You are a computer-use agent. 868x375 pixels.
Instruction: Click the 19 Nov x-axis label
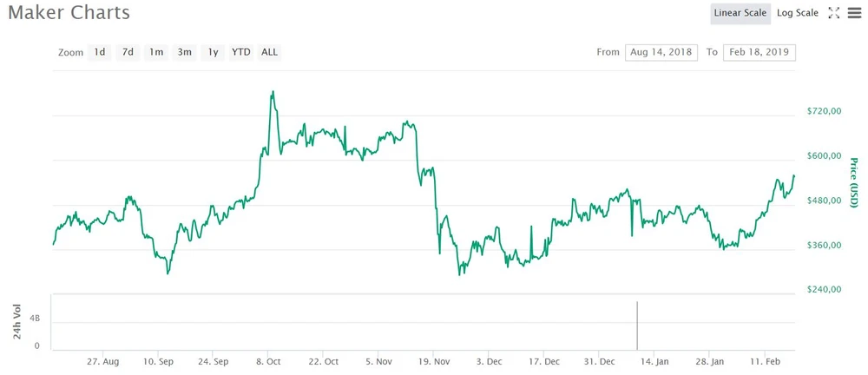[435, 361]
